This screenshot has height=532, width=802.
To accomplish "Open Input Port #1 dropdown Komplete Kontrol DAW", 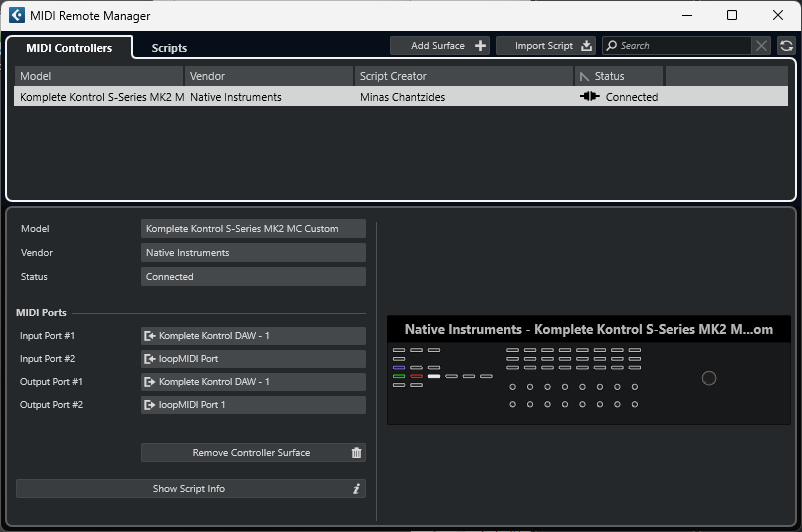I will click(253, 336).
